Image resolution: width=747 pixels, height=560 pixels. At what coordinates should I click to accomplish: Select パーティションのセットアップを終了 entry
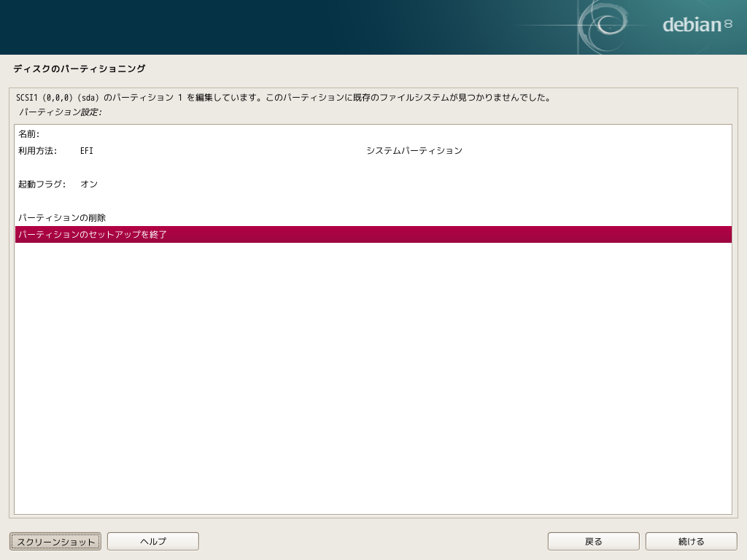pyautogui.click(x=90, y=235)
